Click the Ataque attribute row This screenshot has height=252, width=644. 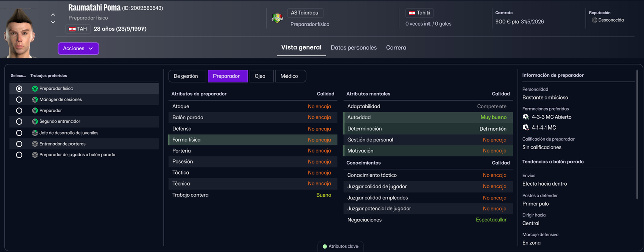coord(253,106)
